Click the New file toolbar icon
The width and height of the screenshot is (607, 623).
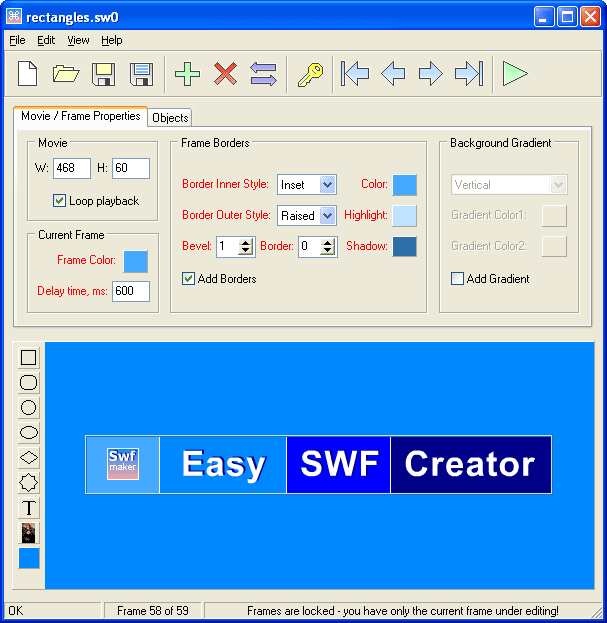28,74
